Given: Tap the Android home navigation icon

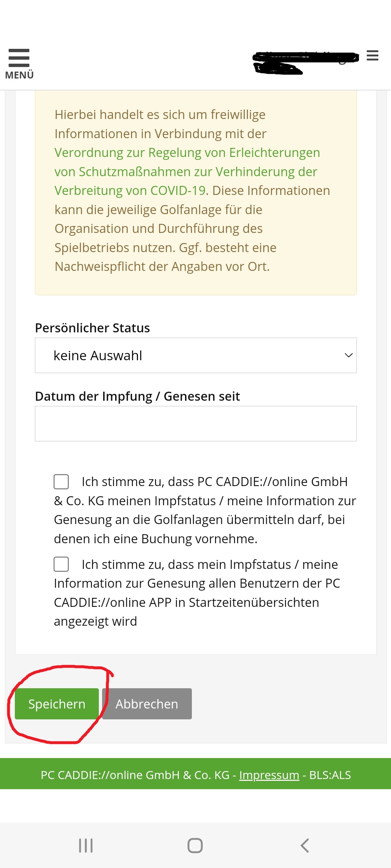Looking at the screenshot, I should click(195, 846).
